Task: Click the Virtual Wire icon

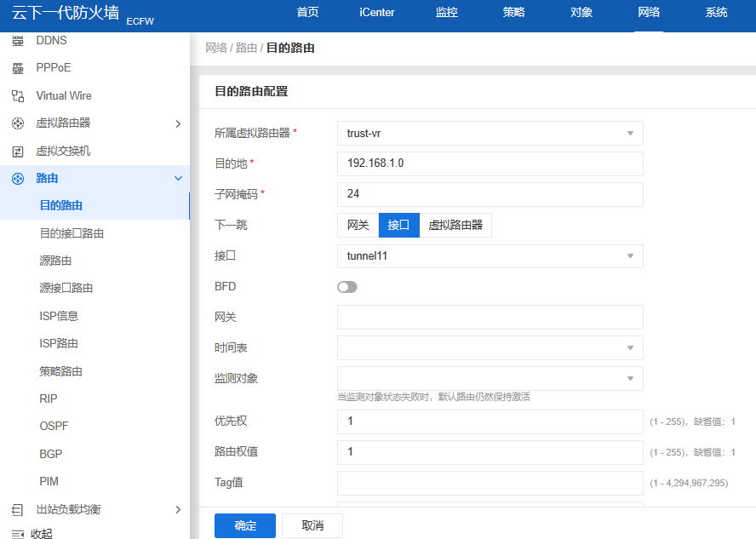Action: pos(18,96)
